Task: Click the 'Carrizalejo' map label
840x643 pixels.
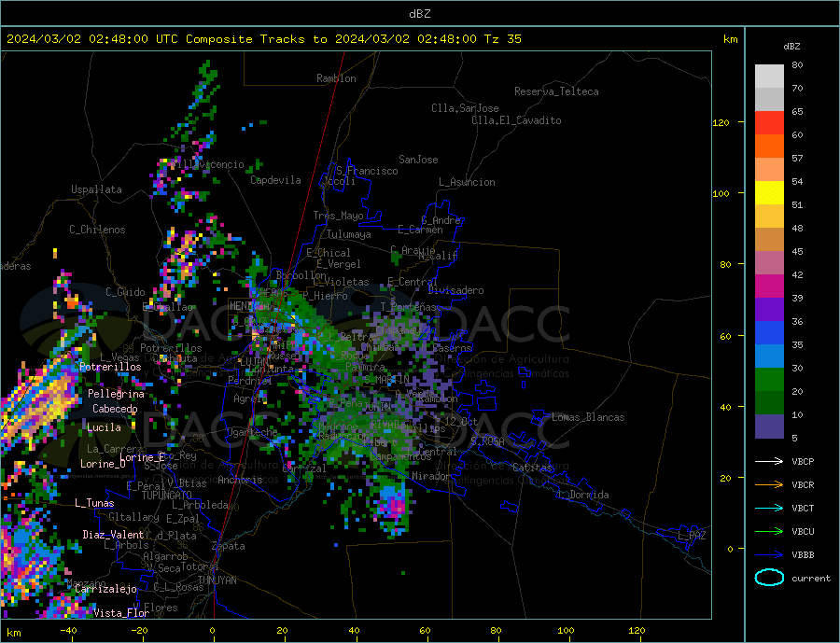Action: click(105, 590)
